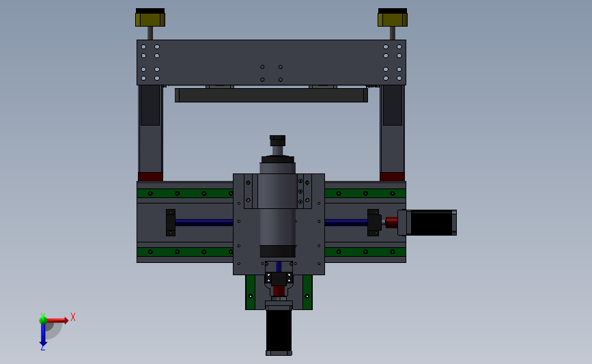Click the blue Z axis arrow of the triad
The image size is (592, 364).
point(43,335)
